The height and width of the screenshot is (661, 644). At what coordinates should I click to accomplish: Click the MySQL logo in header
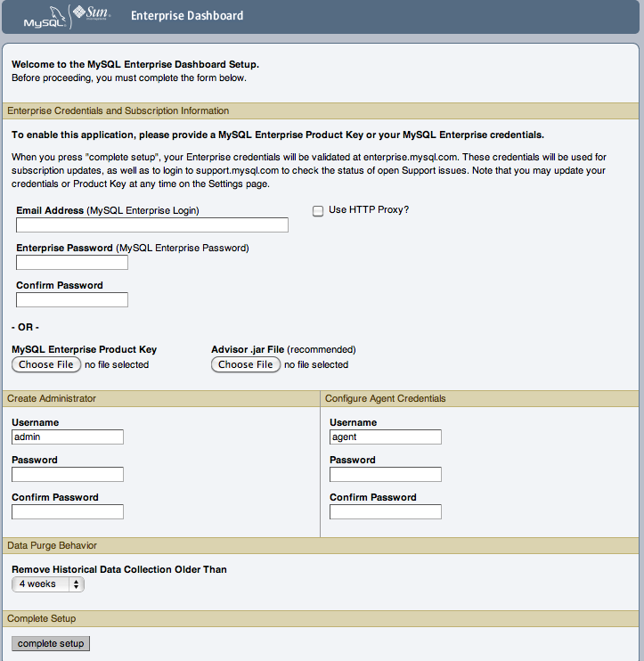click(44, 16)
